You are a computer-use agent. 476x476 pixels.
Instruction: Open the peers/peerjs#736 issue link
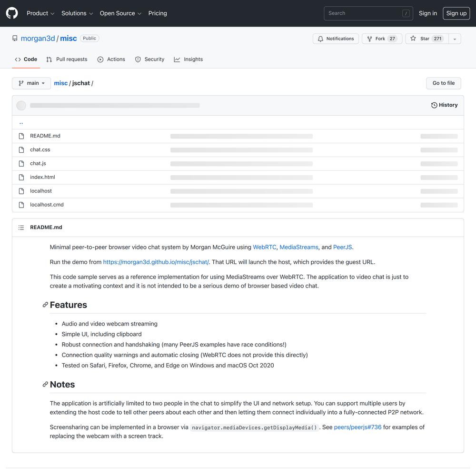[x=357, y=427]
